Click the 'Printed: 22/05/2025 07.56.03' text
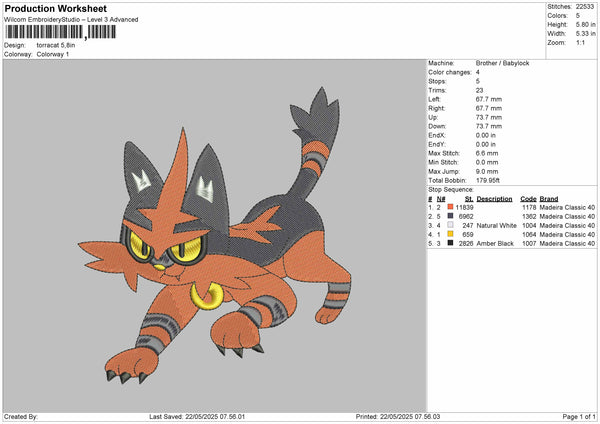 [x=398, y=417]
